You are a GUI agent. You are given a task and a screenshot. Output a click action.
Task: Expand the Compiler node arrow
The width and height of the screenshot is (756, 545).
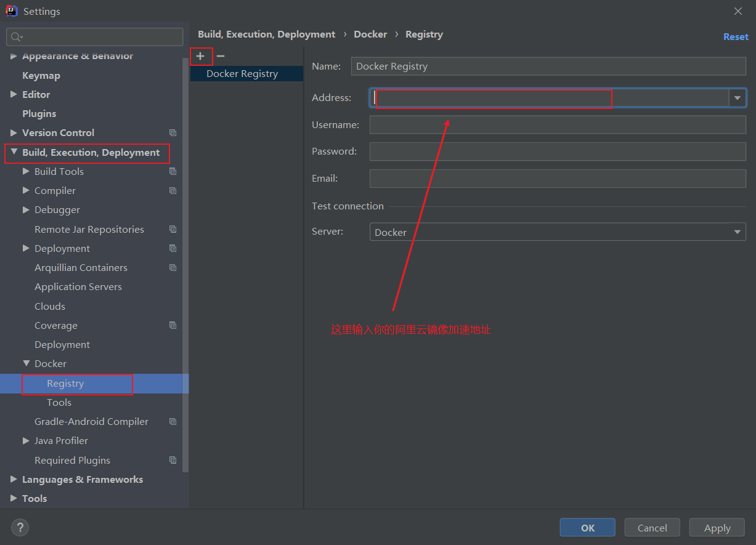click(x=26, y=190)
